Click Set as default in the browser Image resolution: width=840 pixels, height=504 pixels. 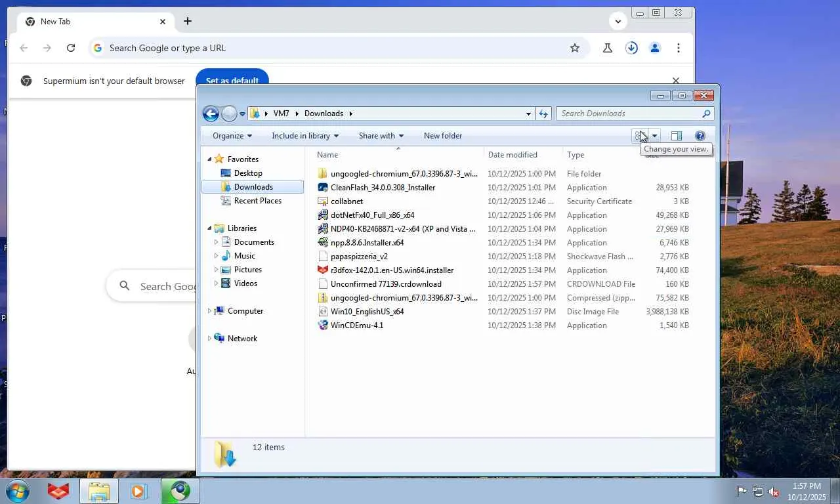pyautogui.click(x=232, y=77)
